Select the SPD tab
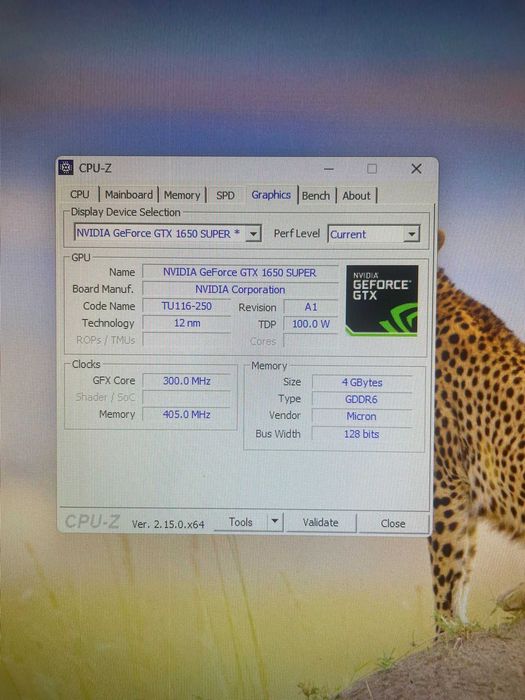Image resolution: width=525 pixels, height=700 pixels. (225, 196)
